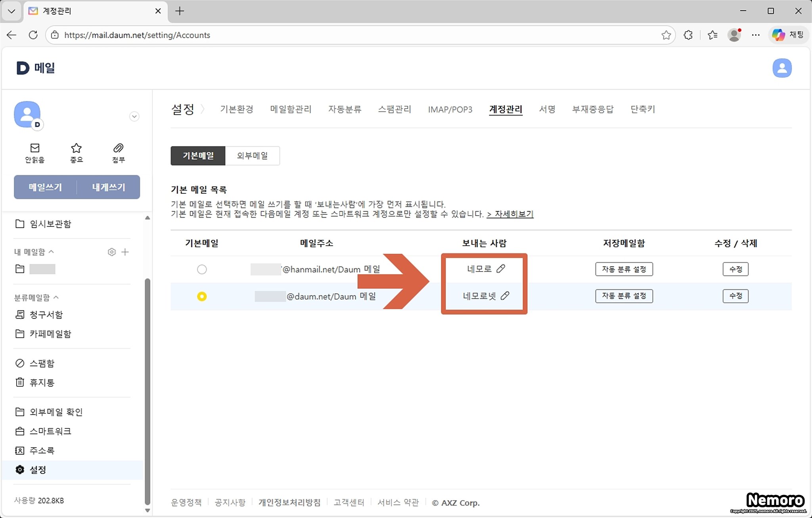Image resolution: width=812 pixels, height=518 pixels.
Task: Edit sender name 네모로넷 with pencil icon
Action: 505,296
